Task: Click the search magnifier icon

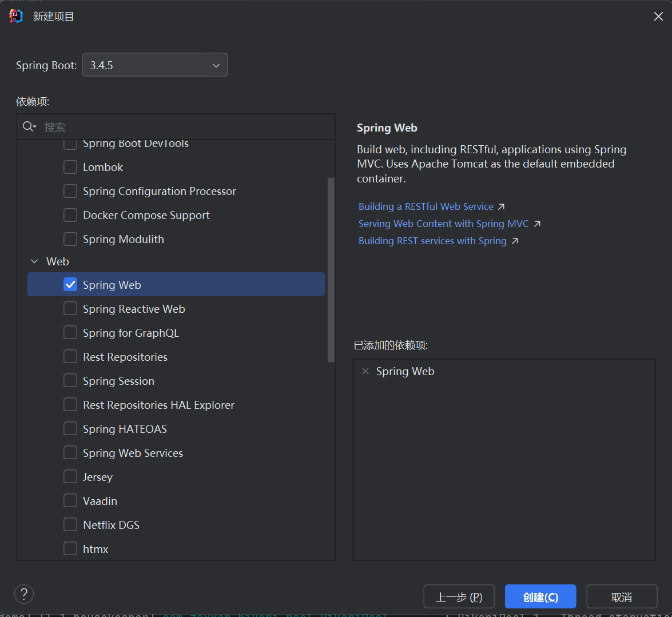Action: [29, 126]
